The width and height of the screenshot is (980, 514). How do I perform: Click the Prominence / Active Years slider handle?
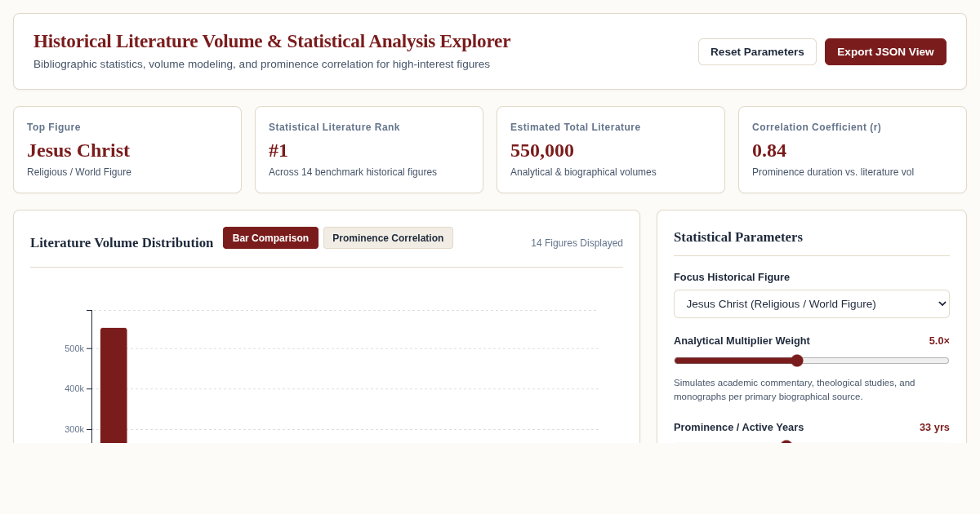786,443
